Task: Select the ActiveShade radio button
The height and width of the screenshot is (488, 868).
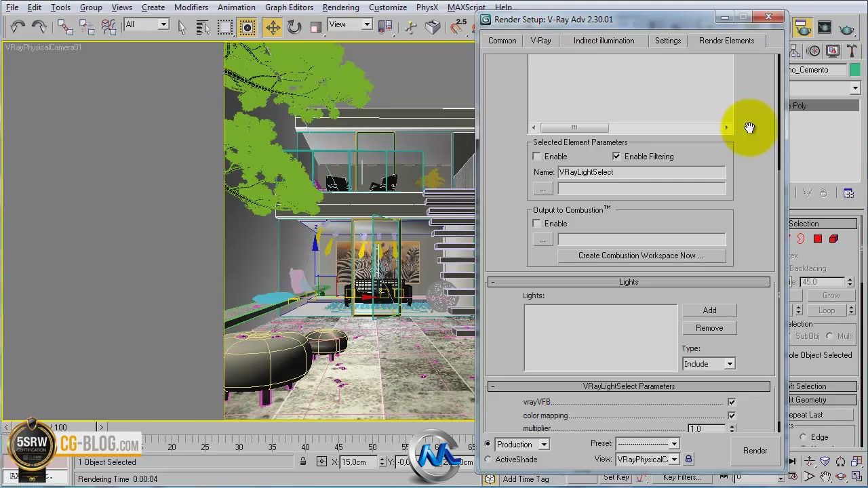Action: click(488, 460)
